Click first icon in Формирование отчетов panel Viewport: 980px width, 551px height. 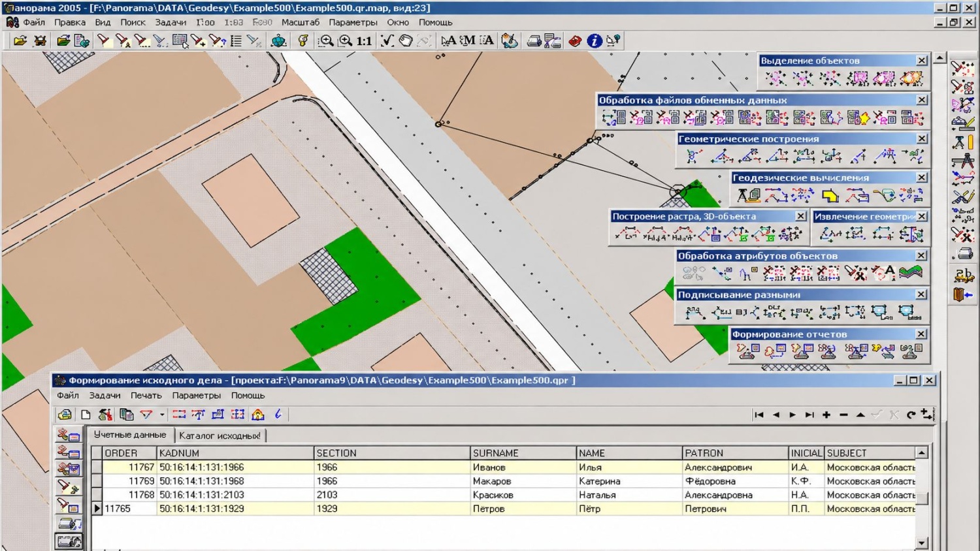748,351
